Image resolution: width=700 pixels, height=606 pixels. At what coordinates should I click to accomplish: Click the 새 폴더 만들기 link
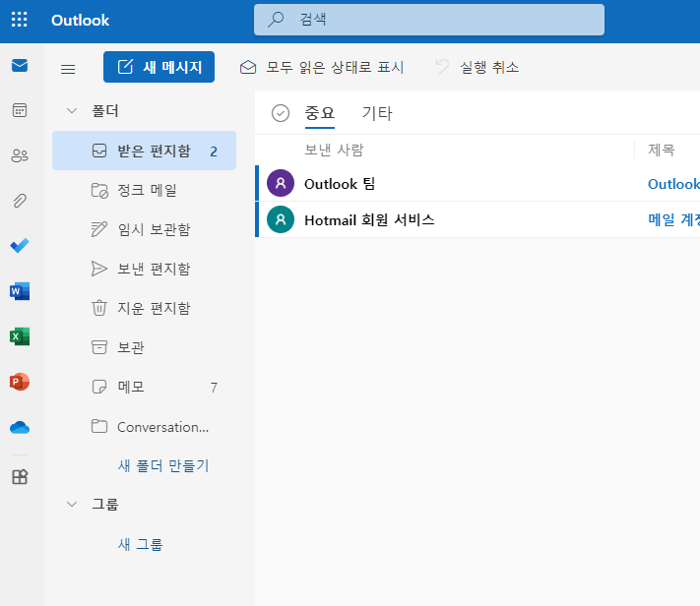point(163,466)
